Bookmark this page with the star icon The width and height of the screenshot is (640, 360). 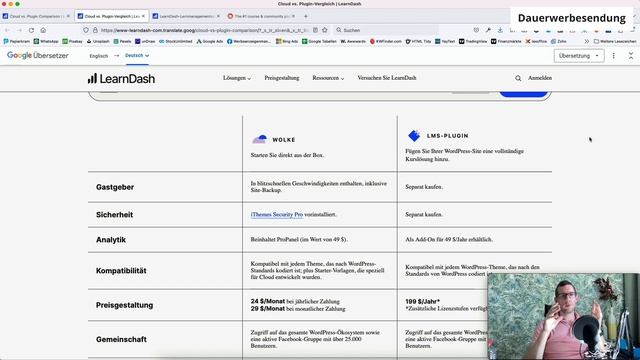pos(325,30)
